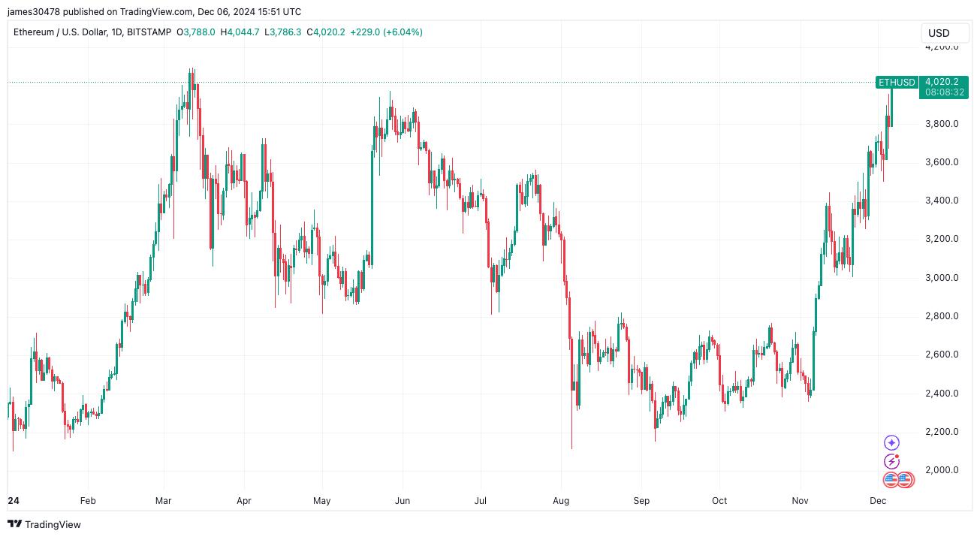Image resolution: width=980 pixels, height=537 pixels.
Task: Click the red notification dot on the lightning icon
Action: pos(897,456)
